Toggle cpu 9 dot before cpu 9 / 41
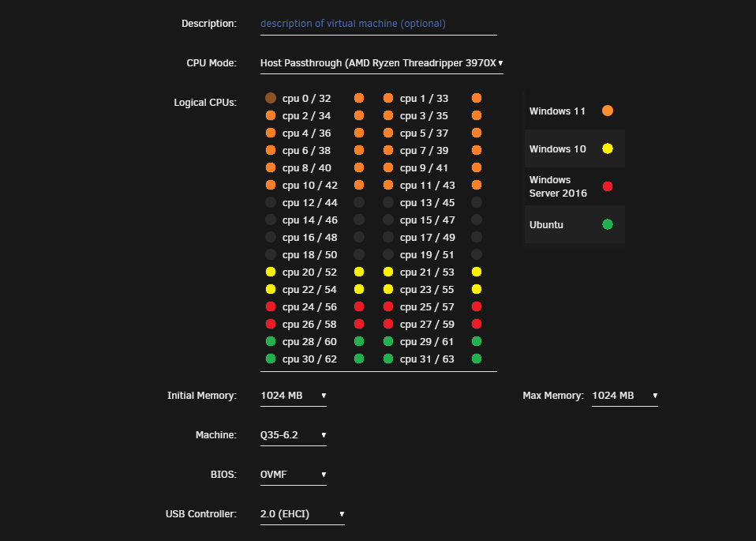756x541 pixels. pyautogui.click(x=388, y=168)
